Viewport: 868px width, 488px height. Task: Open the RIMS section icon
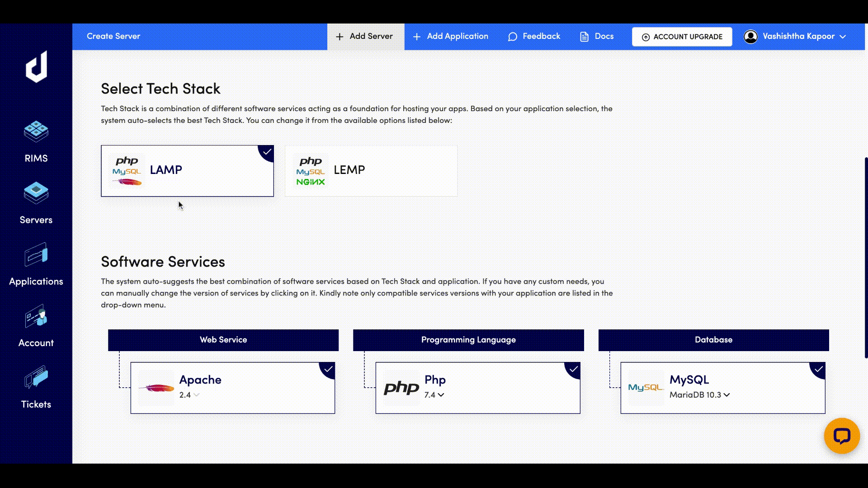pyautogui.click(x=36, y=131)
